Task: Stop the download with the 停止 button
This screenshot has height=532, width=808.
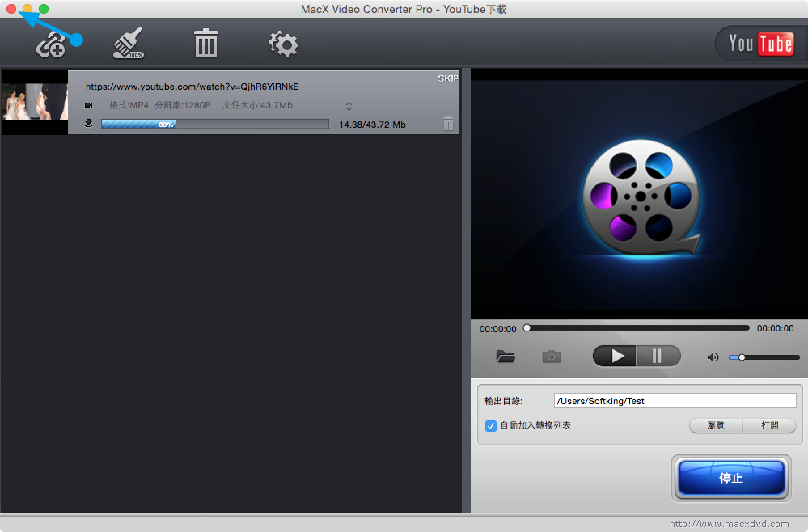Action: tap(731, 478)
